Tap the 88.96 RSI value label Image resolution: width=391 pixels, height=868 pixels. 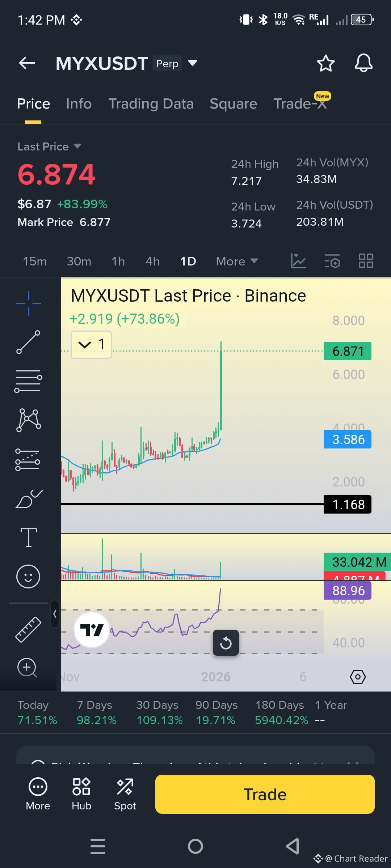tap(348, 591)
